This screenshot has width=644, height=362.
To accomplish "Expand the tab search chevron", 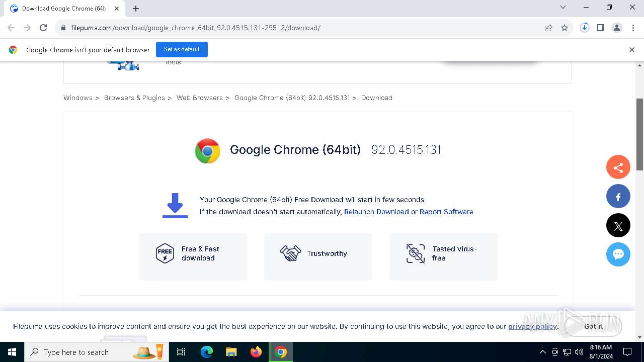I will [x=563, y=7].
